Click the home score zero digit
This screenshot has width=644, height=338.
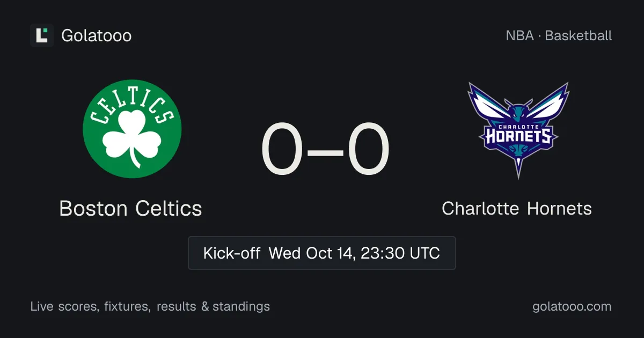pyautogui.click(x=282, y=150)
